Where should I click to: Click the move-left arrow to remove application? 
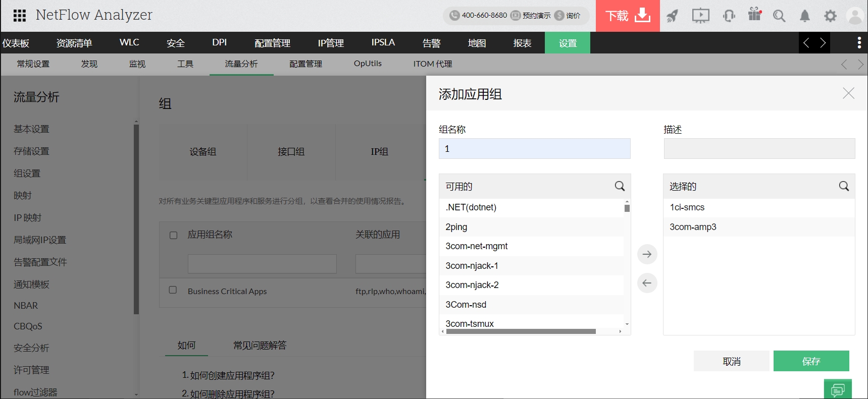coord(647,283)
